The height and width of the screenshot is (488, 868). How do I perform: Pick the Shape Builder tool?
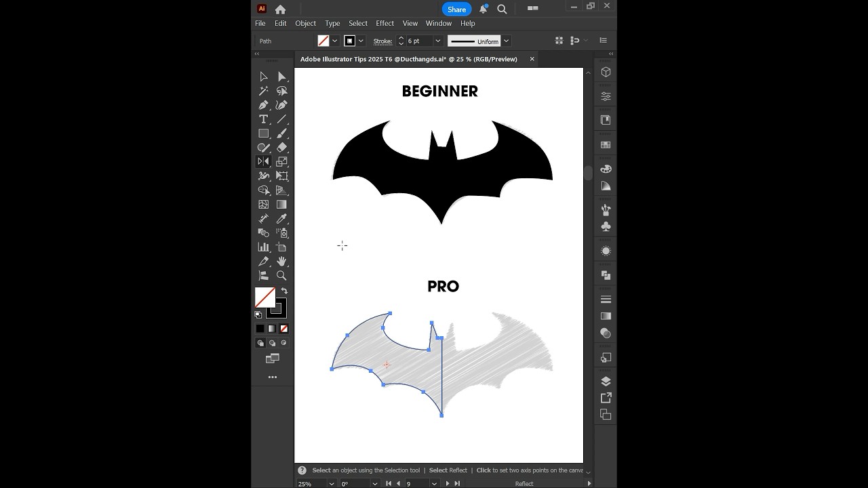coord(263,190)
